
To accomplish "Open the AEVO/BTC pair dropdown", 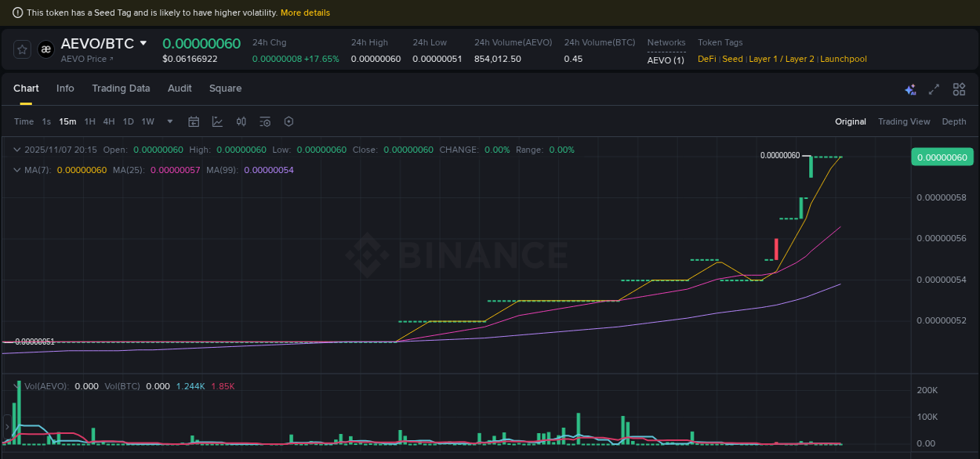I will point(142,43).
